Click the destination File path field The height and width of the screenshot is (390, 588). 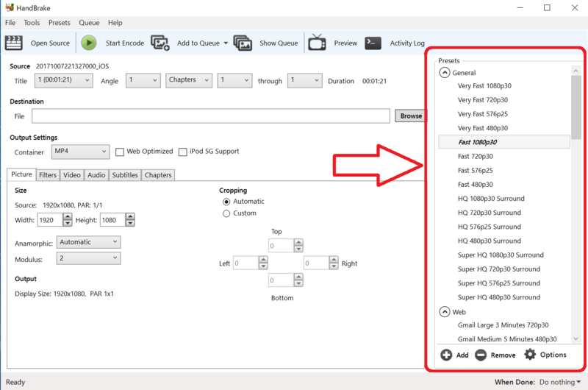tap(211, 116)
